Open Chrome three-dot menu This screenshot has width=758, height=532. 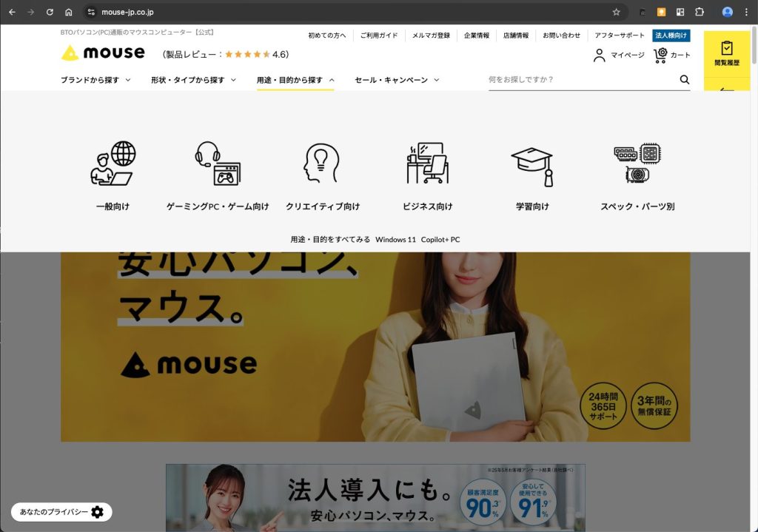[746, 12]
